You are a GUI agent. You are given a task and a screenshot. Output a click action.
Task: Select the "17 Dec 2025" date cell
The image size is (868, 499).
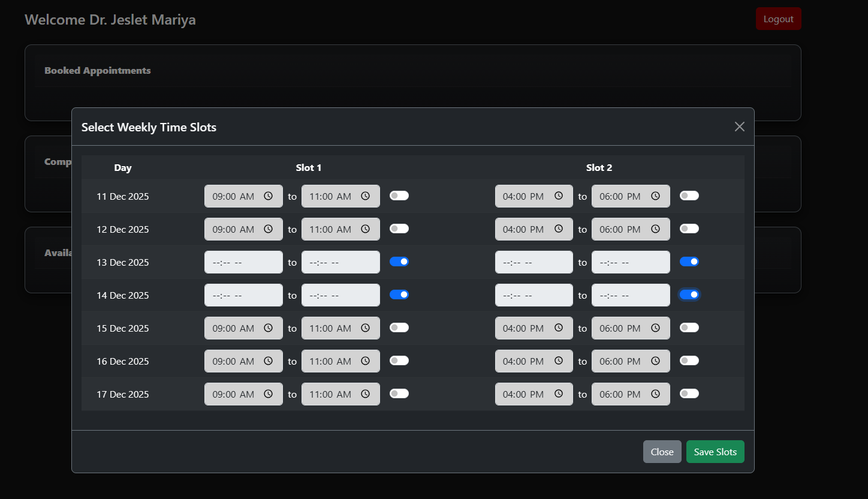coord(123,394)
